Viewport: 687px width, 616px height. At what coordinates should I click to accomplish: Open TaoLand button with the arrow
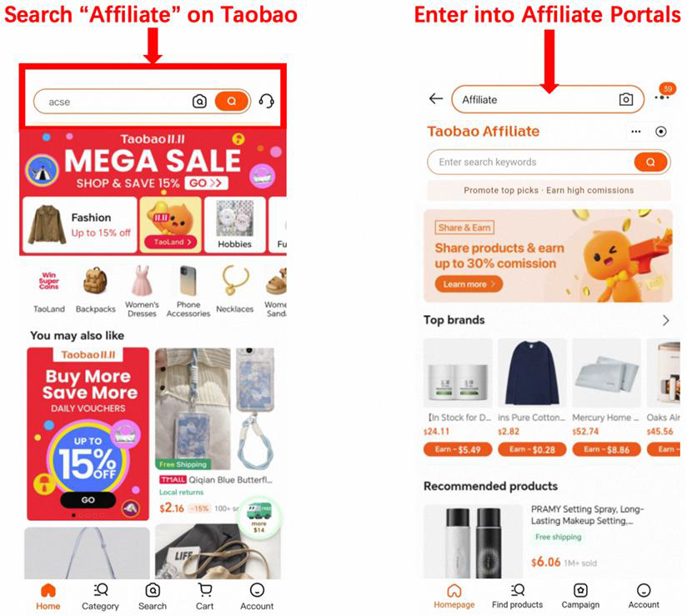pos(170,242)
